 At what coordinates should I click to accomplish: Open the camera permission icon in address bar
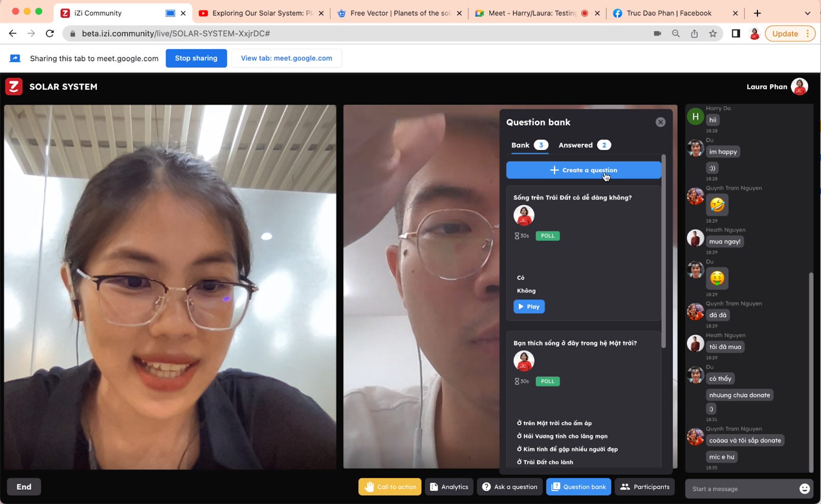click(x=657, y=33)
